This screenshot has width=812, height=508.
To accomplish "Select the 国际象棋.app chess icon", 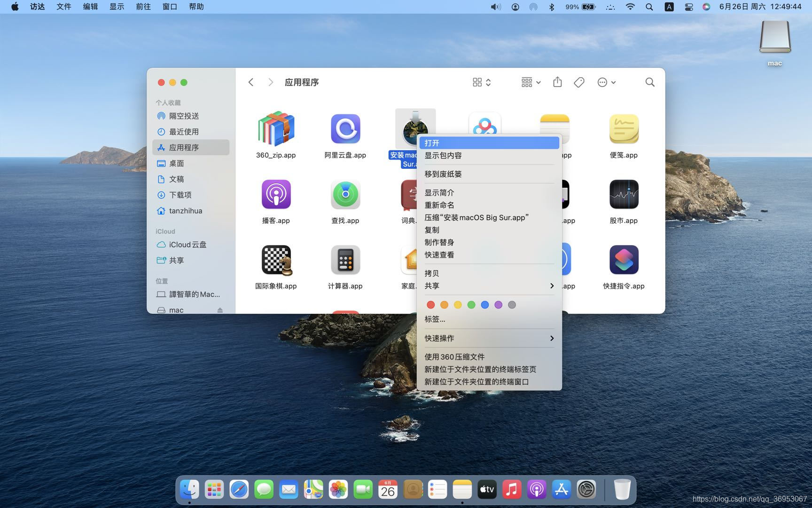I will point(276,260).
